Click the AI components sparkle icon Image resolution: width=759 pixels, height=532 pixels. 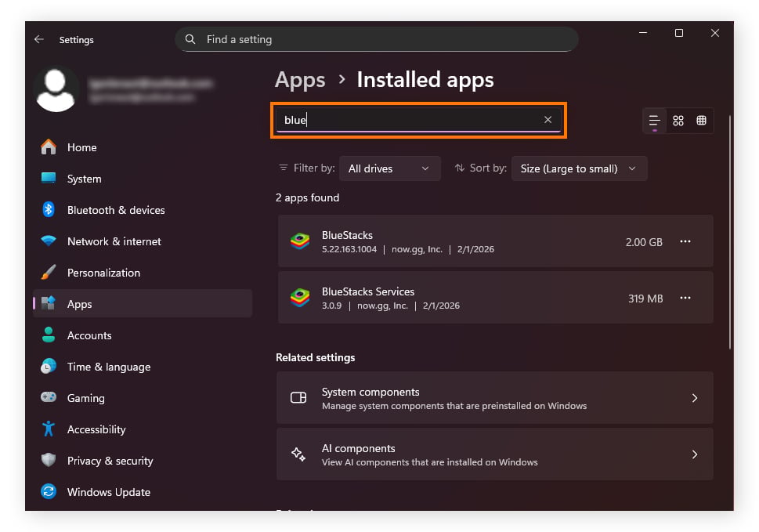click(x=298, y=454)
